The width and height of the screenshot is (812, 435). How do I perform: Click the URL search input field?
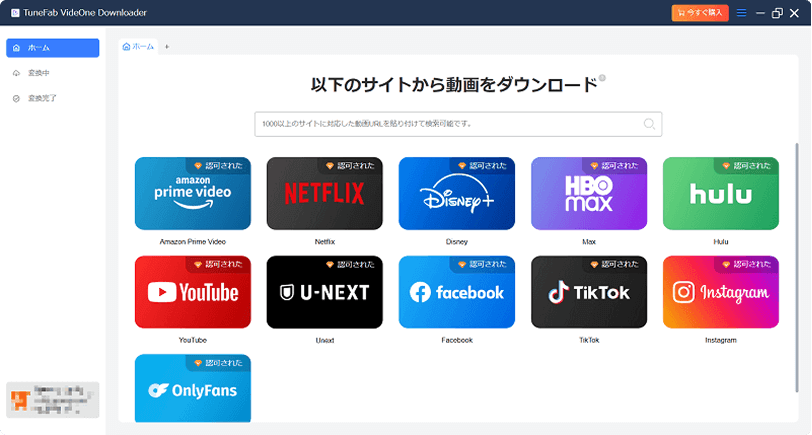[x=458, y=124]
